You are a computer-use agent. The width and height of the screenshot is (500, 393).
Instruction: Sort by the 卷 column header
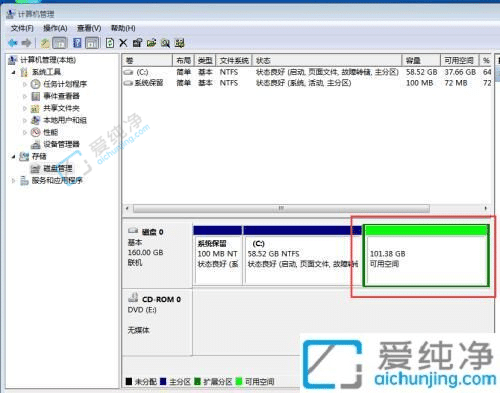[x=147, y=60]
